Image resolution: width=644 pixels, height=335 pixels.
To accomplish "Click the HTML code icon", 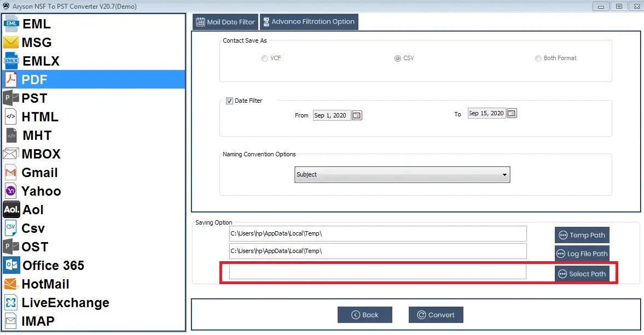I will (x=11, y=116).
